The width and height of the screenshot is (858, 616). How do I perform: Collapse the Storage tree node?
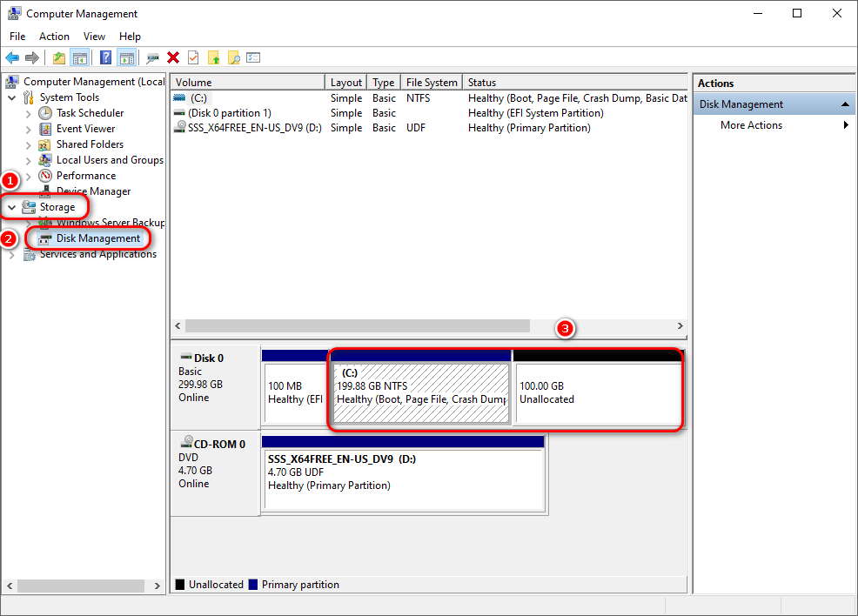click(x=12, y=207)
